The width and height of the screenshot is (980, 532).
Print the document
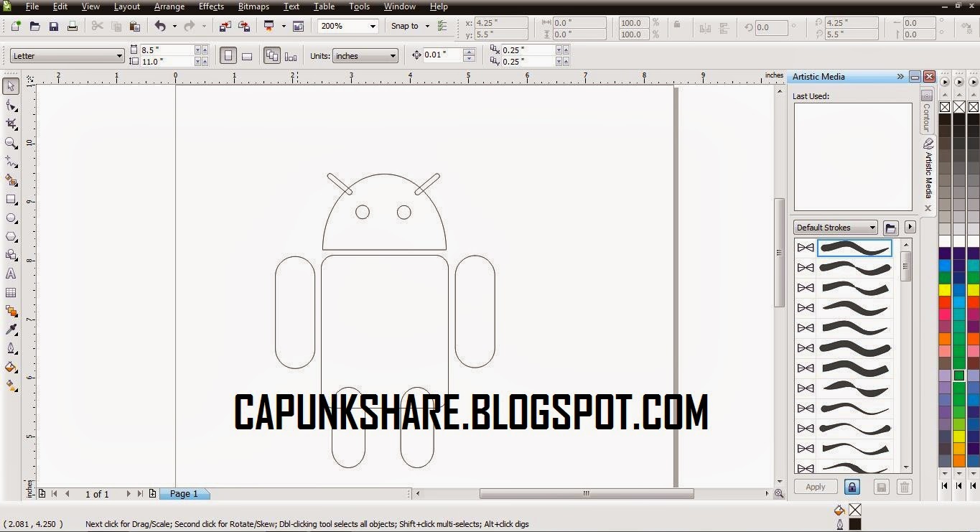tap(72, 26)
